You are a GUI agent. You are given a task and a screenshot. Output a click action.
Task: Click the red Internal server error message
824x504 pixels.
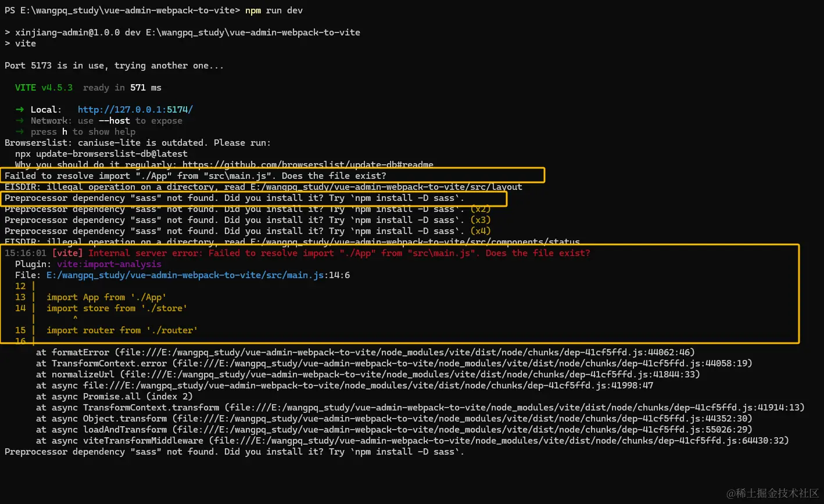(x=339, y=253)
